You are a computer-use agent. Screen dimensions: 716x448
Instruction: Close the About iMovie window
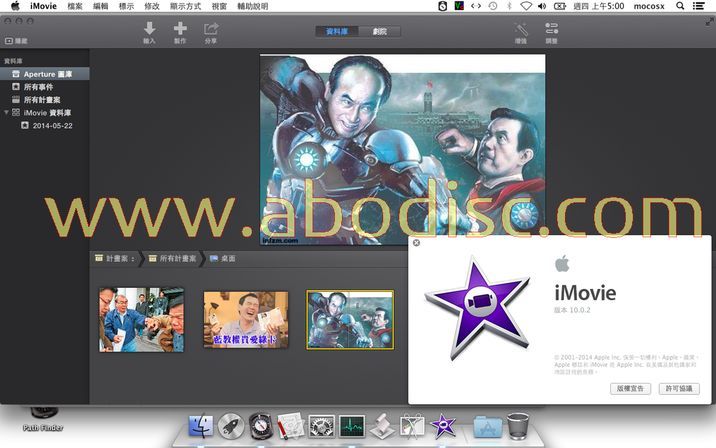point(416,242)
